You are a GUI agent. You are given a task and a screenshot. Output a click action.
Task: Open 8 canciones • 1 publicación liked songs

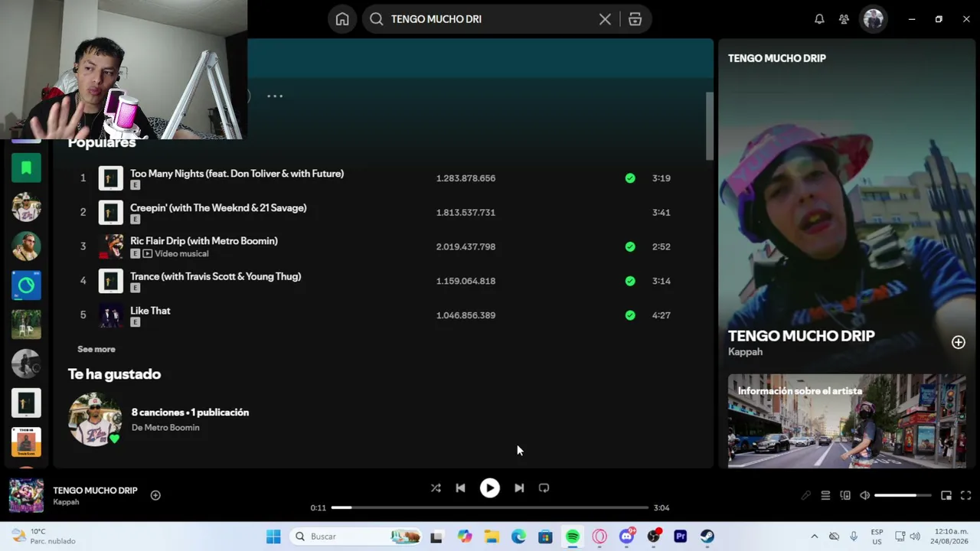point(190,412)
